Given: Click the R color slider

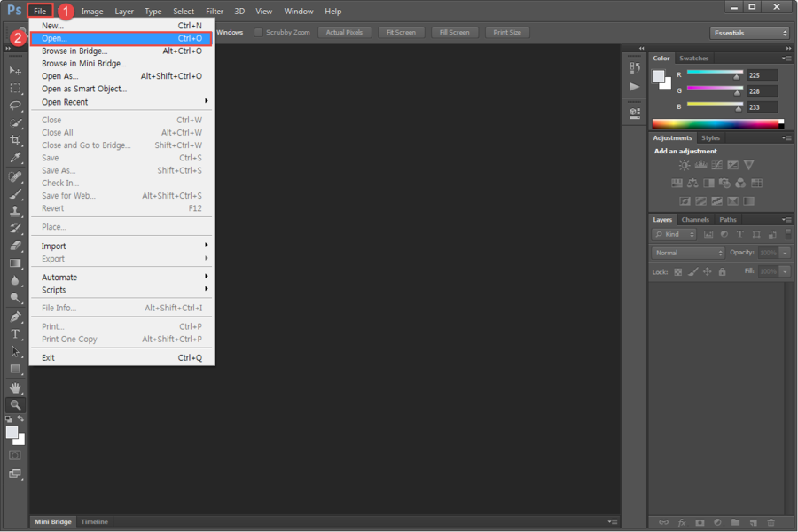Looking at the screenshot, I should point(715,74).
